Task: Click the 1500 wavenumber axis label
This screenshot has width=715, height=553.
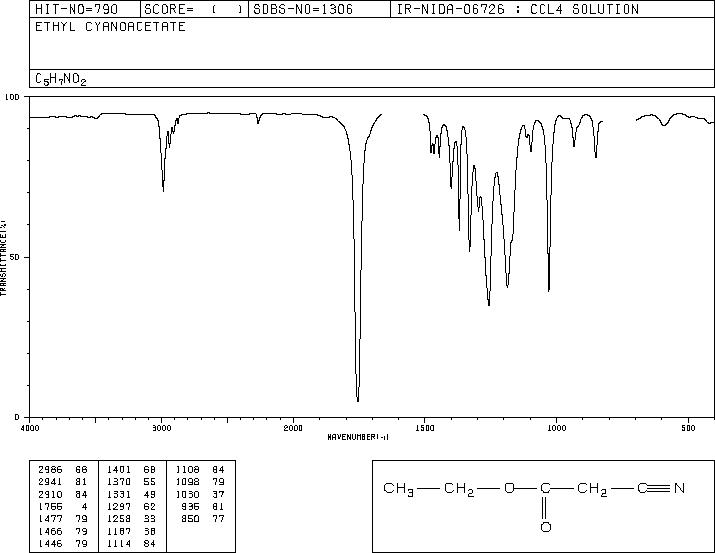Action: coord(425,428)
